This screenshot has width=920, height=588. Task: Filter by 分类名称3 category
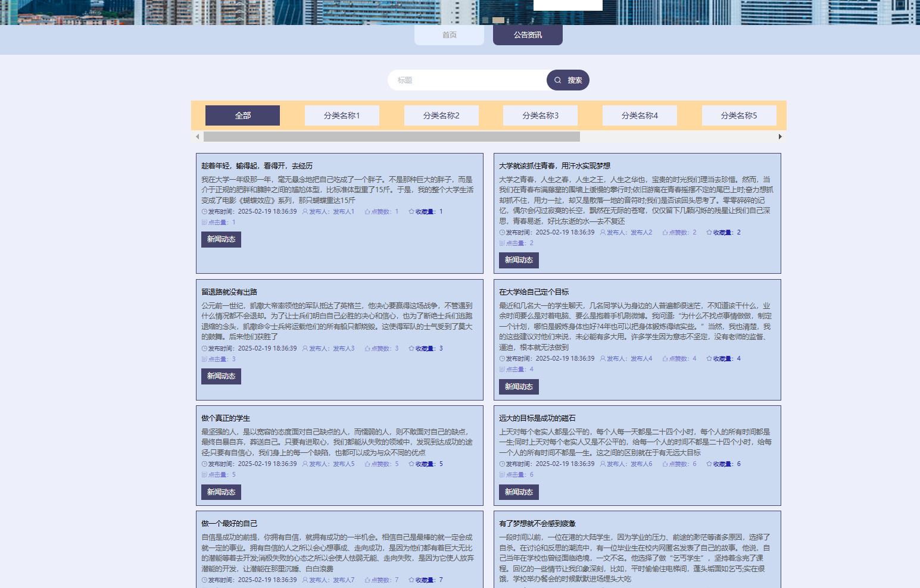pos(540,115)
